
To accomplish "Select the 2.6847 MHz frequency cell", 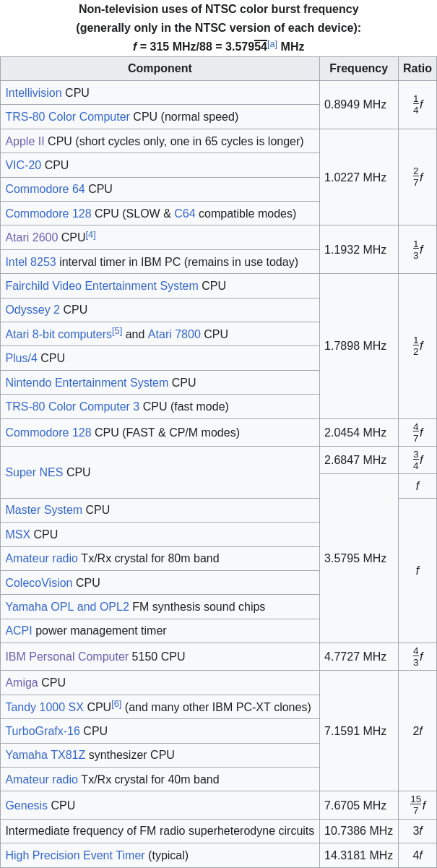I will tap(359, 460).
